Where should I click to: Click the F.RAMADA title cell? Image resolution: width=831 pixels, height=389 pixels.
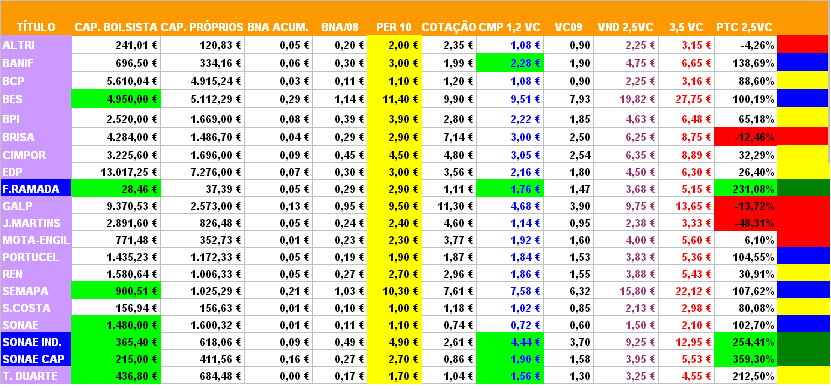[36, 188]
